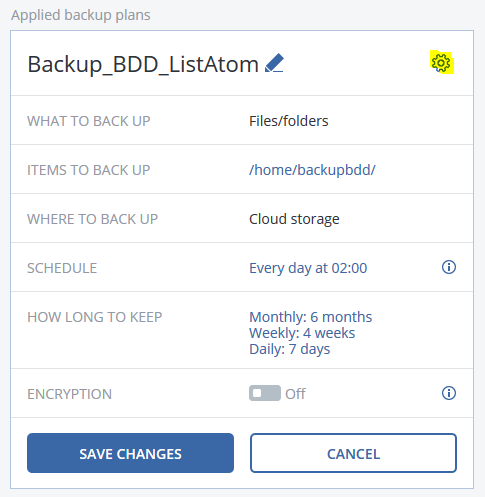Rename plan using the pencil edit icon
485x497 pixels.
[x=274, y=63]
